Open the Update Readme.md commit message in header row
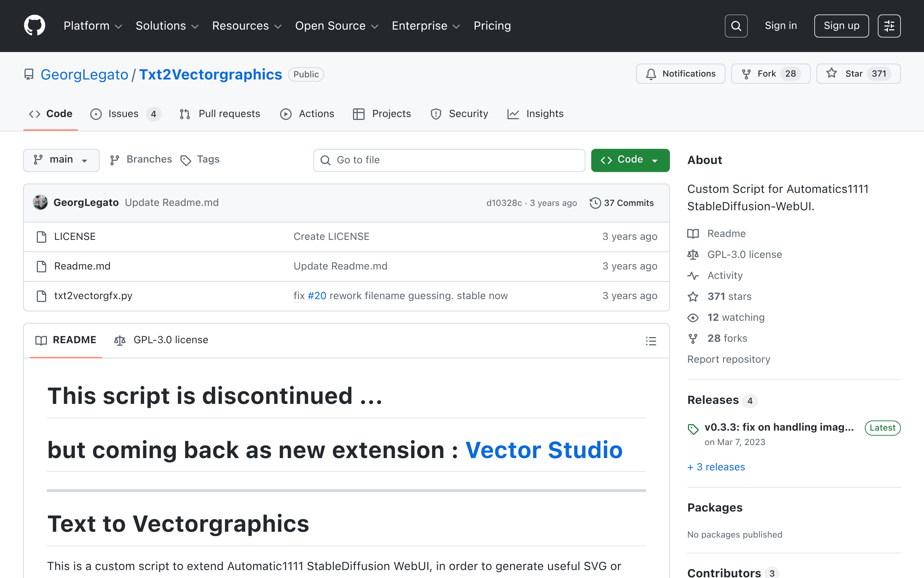Screen dimensions: 924x578 (x=172, y=203)
